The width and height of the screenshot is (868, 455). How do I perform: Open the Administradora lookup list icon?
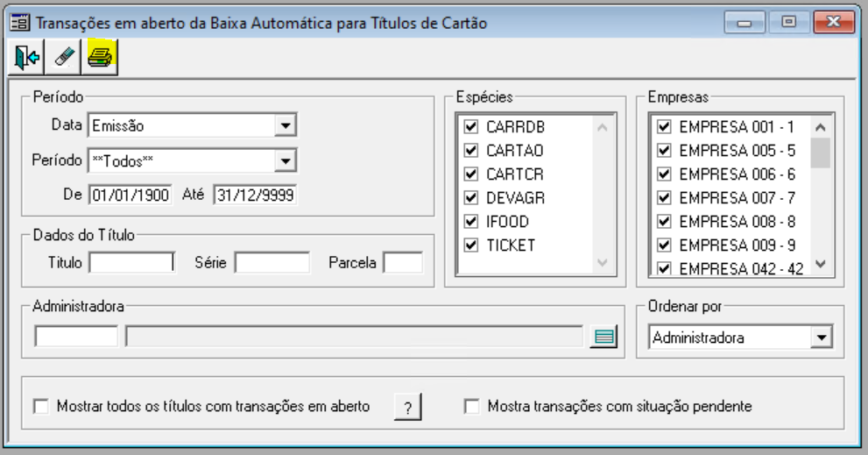pos(603,337)
